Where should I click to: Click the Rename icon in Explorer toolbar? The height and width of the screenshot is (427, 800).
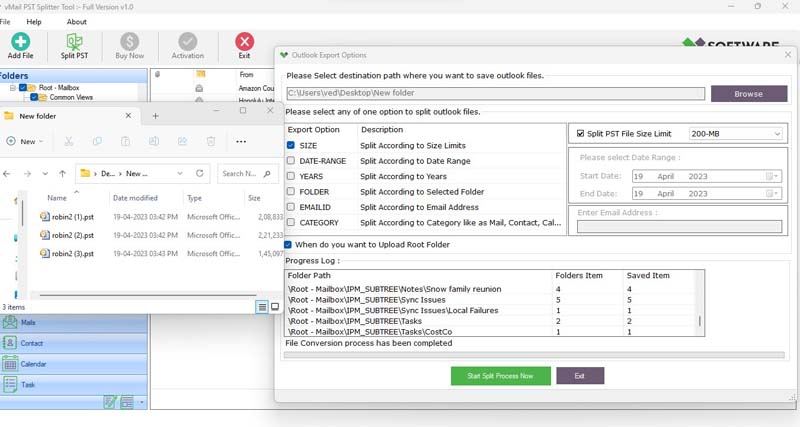(154, 141)
